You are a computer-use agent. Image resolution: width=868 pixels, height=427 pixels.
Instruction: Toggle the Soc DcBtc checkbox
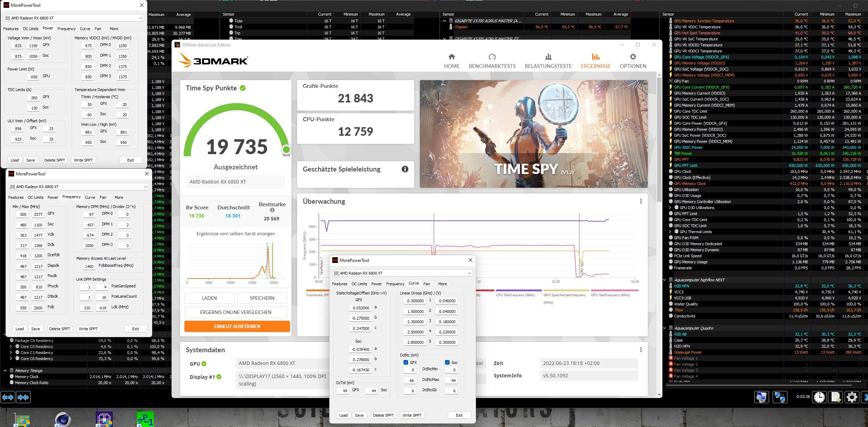[x=447, y=363]
